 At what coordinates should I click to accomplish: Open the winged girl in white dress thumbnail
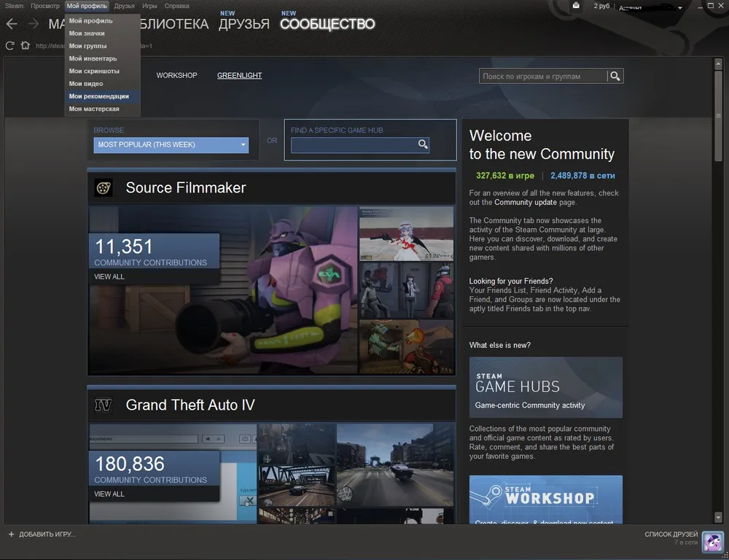point(406,233)
